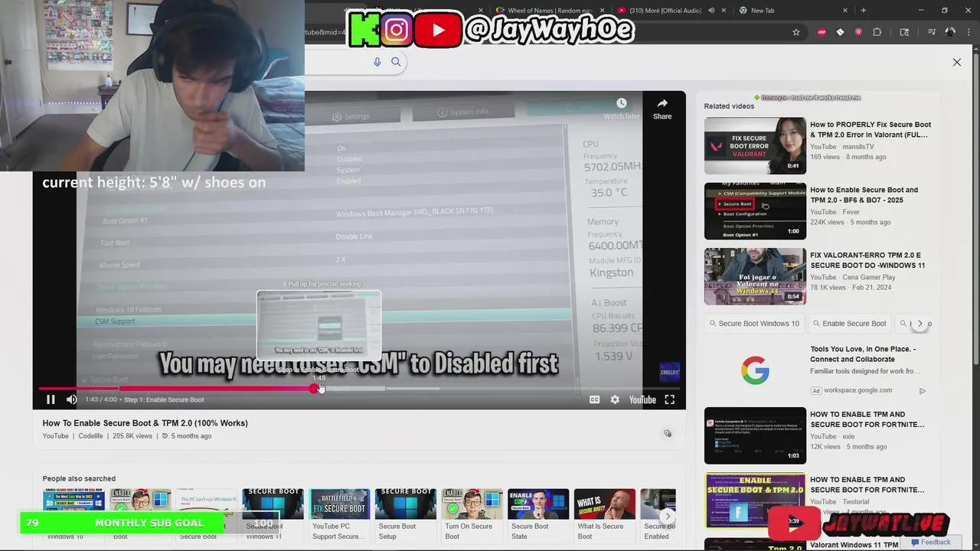The image size is (980, 551).
Task: Open the 1:00 Fever video thumbnail
Action: 755,211
